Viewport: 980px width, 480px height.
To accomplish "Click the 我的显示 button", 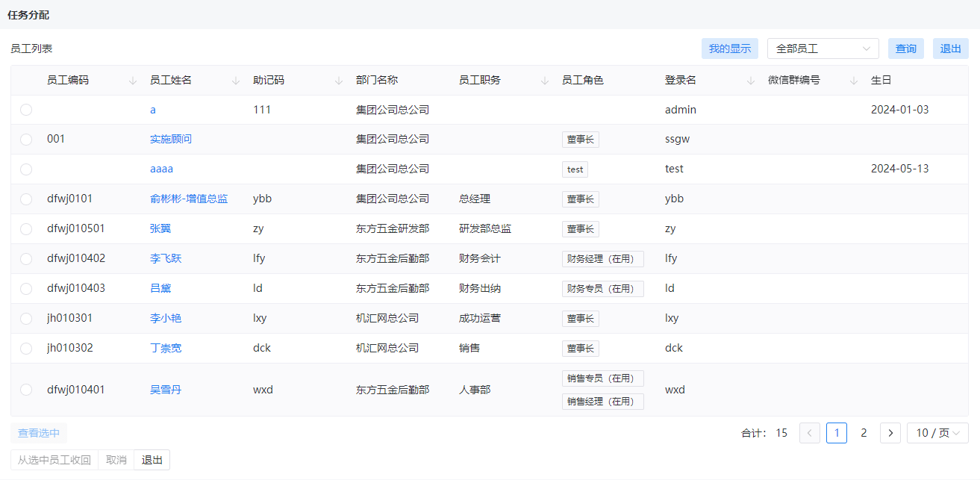I will click(730, 49).
